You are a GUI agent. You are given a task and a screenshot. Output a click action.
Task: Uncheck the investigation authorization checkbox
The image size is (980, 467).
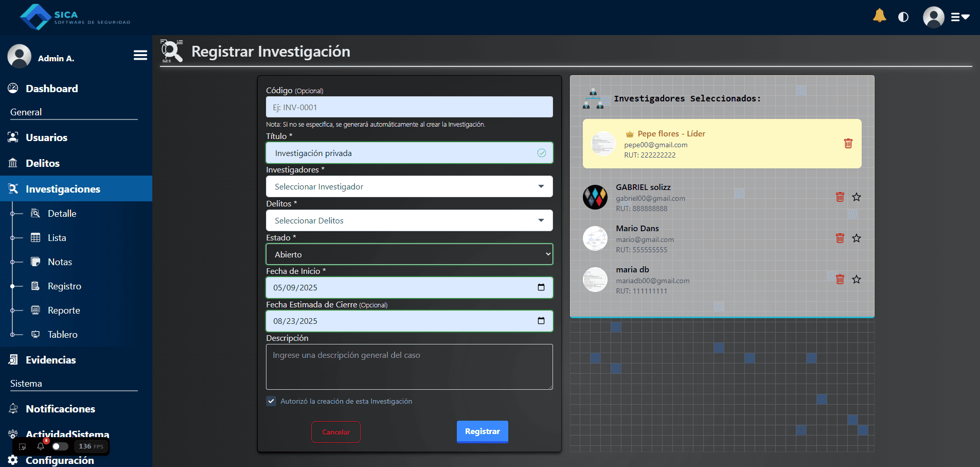(271, 401)
